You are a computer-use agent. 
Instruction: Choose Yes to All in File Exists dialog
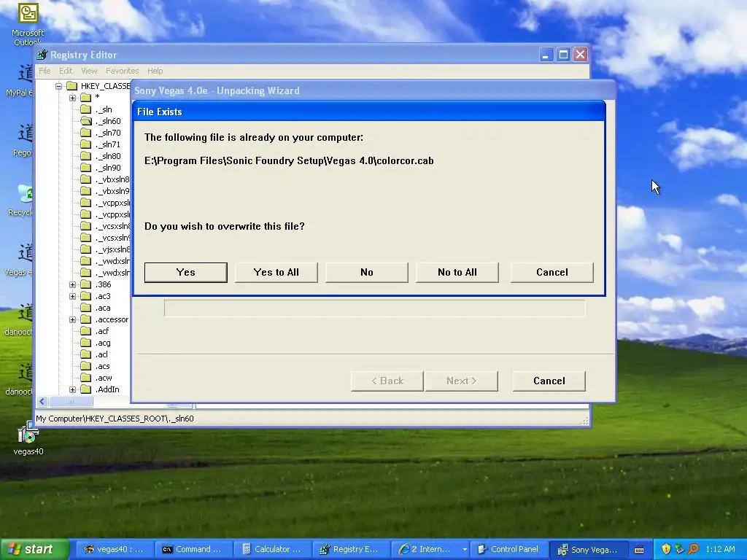(276, 273)
